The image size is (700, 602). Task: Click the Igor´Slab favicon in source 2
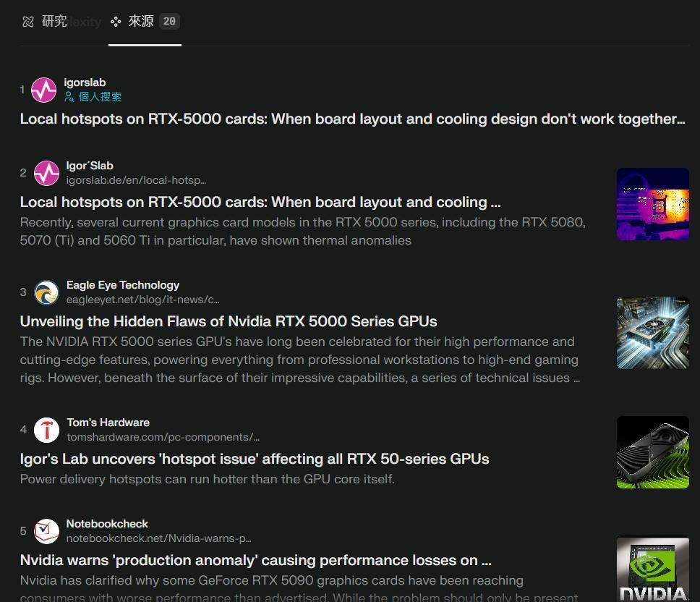pyautogui.click(x=46, y=173)
